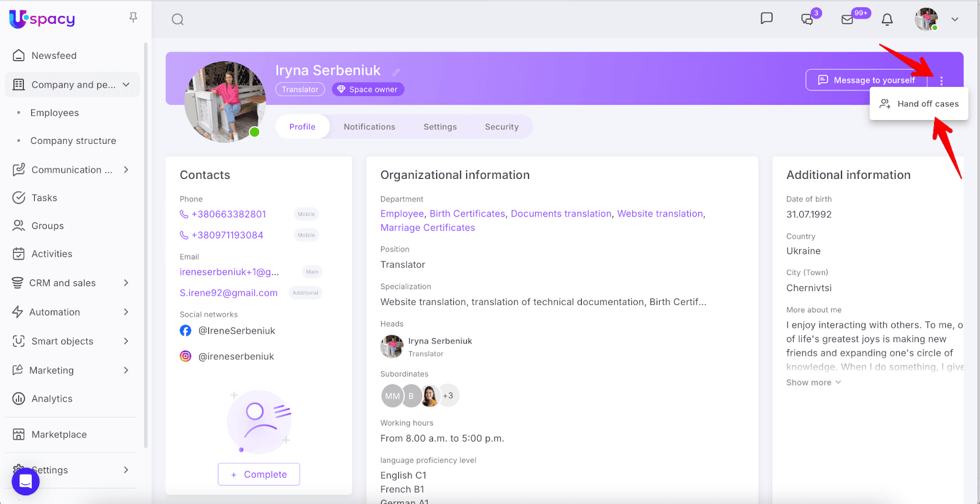Switch to the Security tab
980x504 pixels.
502,127
